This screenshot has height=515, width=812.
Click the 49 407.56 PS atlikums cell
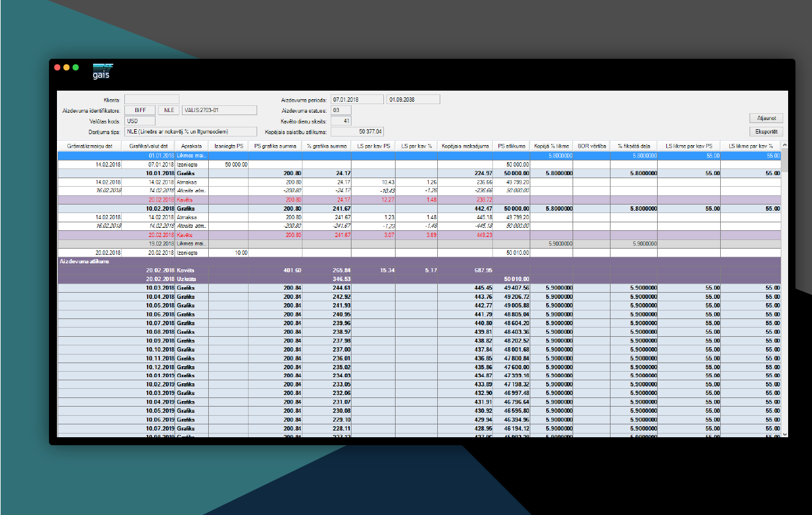click(x=513, y=288)
